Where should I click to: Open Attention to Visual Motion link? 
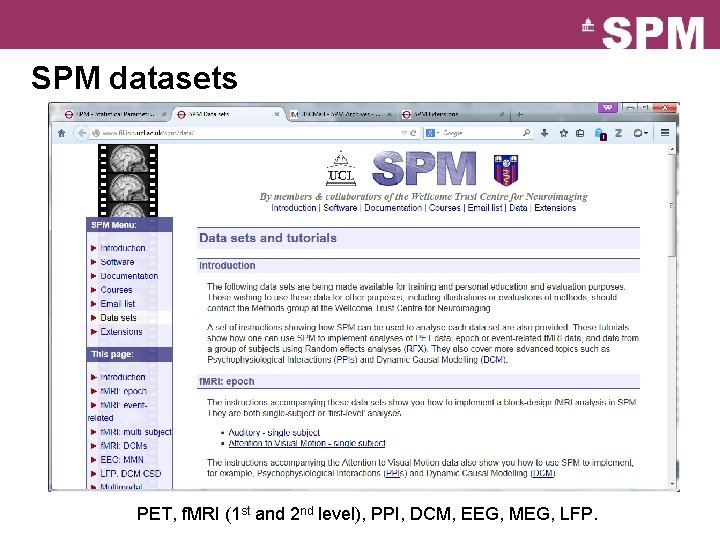click(307, 443)
